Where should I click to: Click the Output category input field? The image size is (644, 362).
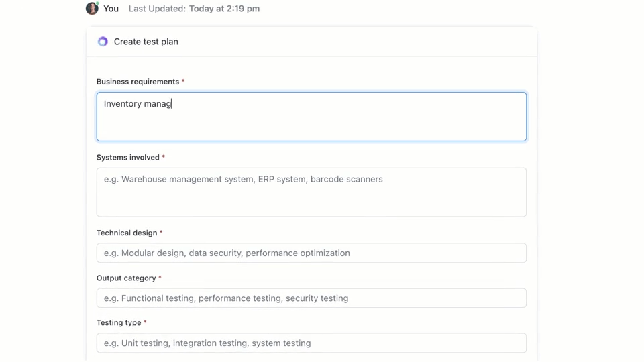311,298
